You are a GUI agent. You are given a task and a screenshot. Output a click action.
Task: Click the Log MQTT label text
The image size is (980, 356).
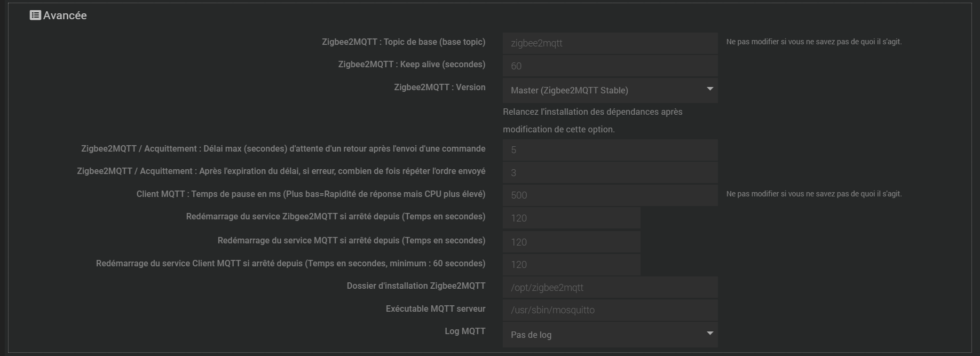(x=465, y=331)
